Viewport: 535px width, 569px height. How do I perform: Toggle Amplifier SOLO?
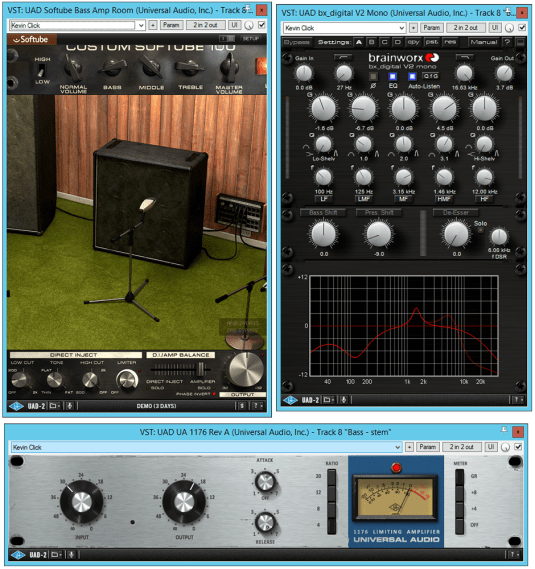(213, 388)
